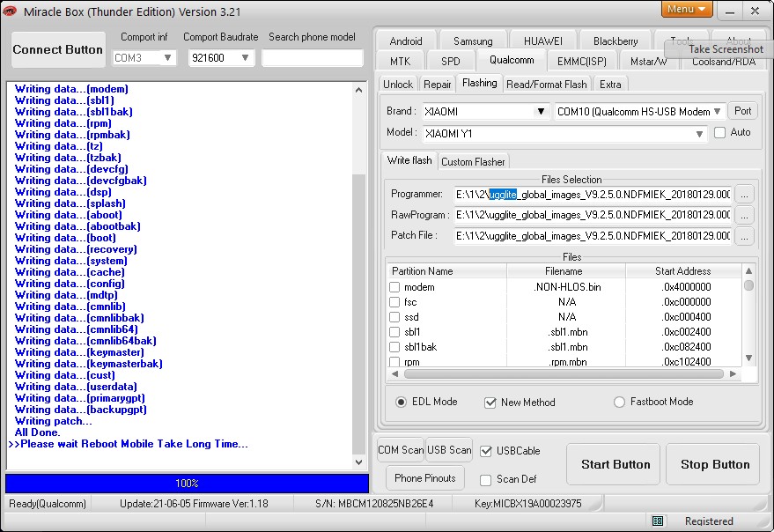Browse for the Programmer file

tap(744, 195)
